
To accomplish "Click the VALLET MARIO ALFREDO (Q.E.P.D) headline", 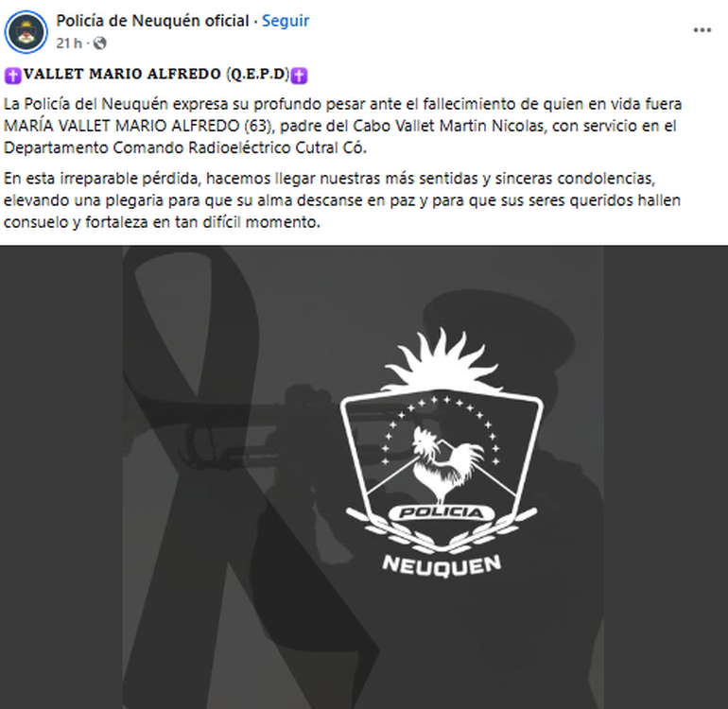I will (x=156, y=75).
